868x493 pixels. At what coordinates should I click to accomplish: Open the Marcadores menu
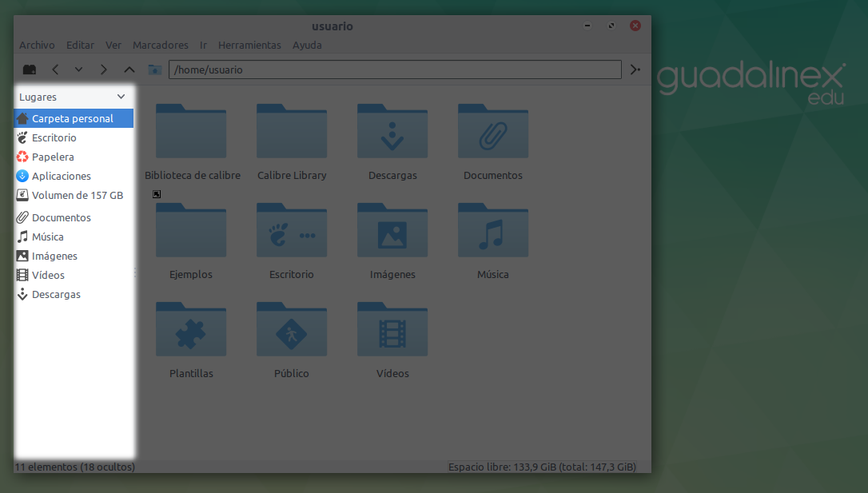(161, 46)
